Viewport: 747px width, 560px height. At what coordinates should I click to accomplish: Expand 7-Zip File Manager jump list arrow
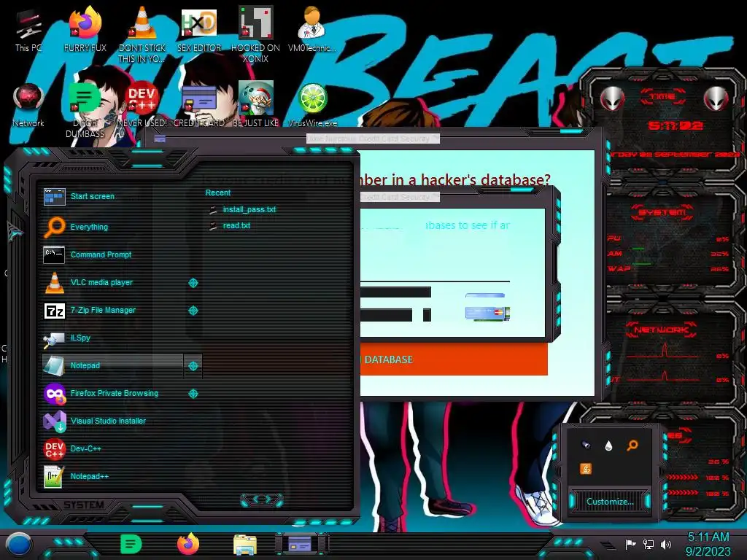pos(193,311)
